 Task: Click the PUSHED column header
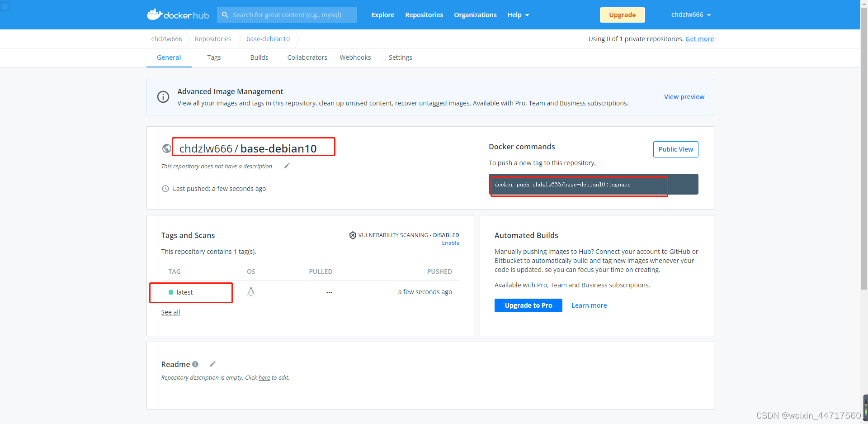click(439, 272)
